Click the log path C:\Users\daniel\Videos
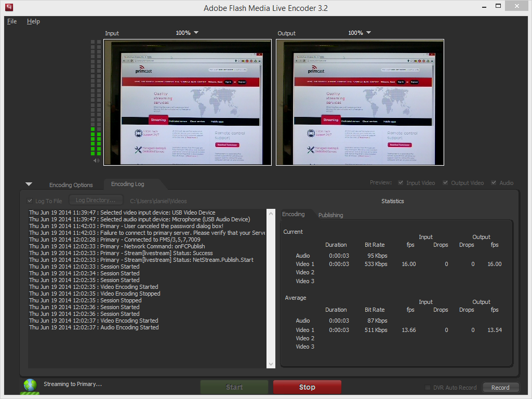532x399 pixels. pos(158,201)
